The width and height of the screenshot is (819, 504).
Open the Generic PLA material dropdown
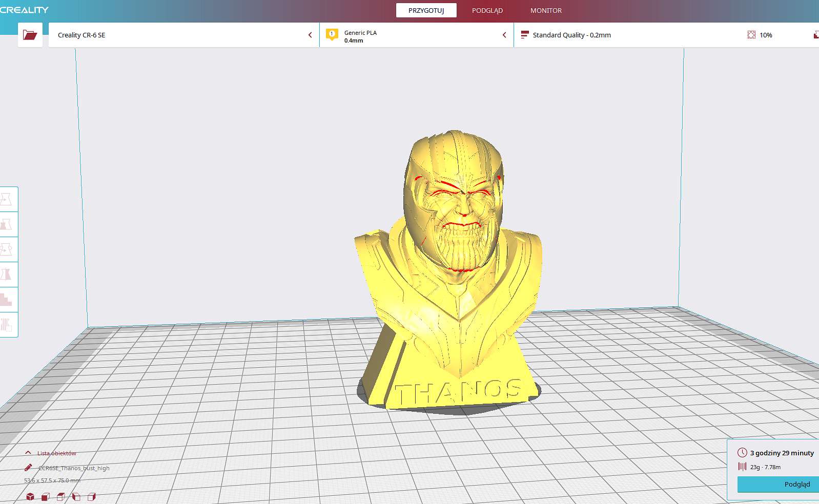tap(417, 35)
